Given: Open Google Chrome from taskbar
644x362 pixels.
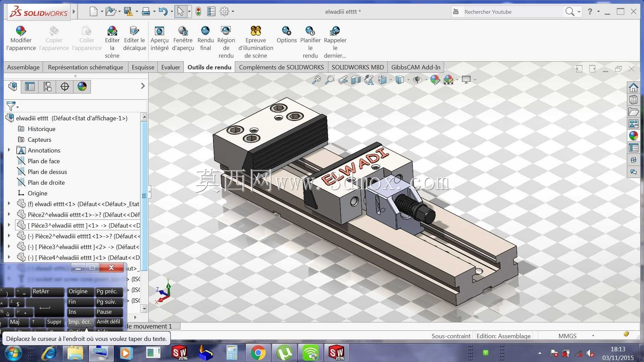Looking at the screenshot, I should (258, 353).
